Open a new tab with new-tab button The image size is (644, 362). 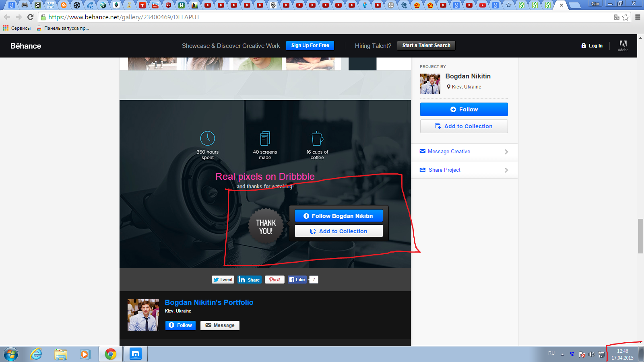pyautogui.click(x=574, y=5)
